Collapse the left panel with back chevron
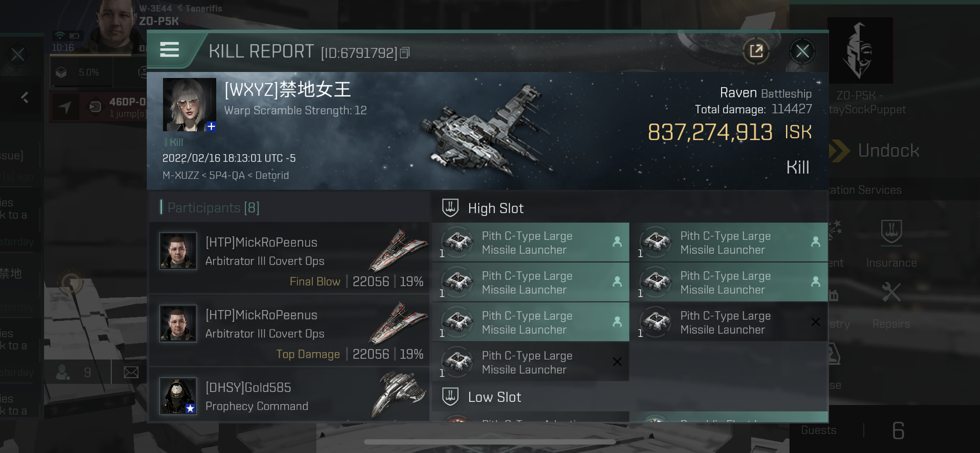The width and height of the screenshot is (980, 453). (25, 98)
